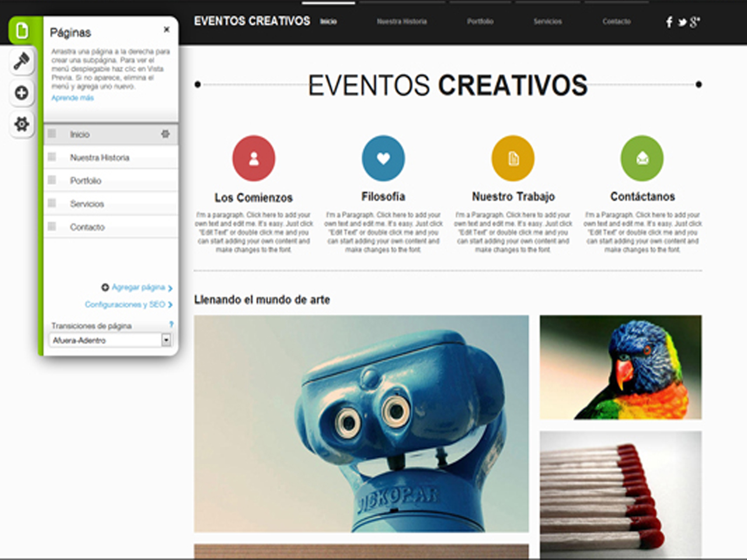Go to Portfolio in site menu
747x560 pixels.
pos(480,22)
